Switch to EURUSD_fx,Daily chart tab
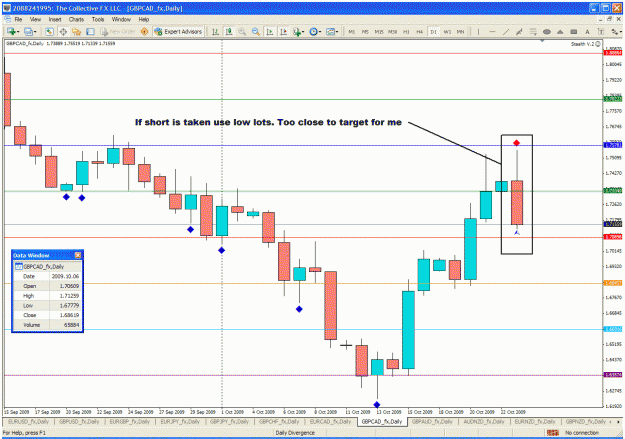 pos(28,421)
